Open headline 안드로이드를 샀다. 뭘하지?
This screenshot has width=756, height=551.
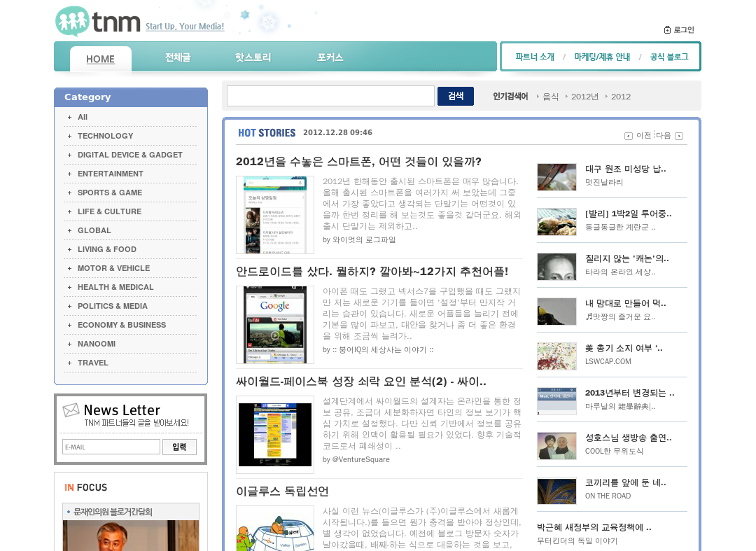[372, 272]
